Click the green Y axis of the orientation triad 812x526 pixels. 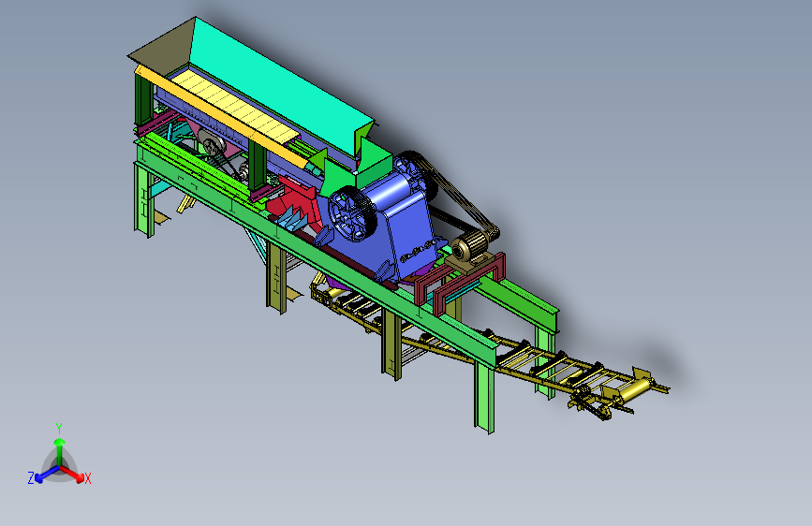pyautogui.click(x=60, y=452)
